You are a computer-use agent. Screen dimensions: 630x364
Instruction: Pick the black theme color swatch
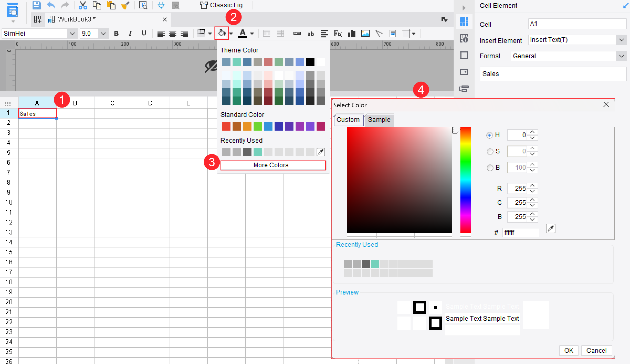point(310,62)
